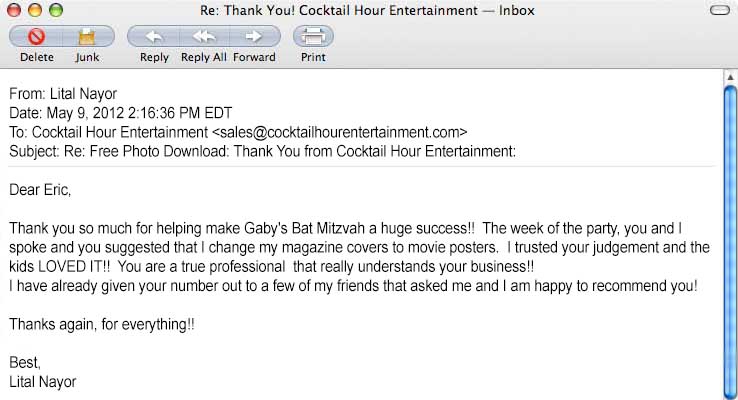Zoom the window using the green button

(51, 11)
